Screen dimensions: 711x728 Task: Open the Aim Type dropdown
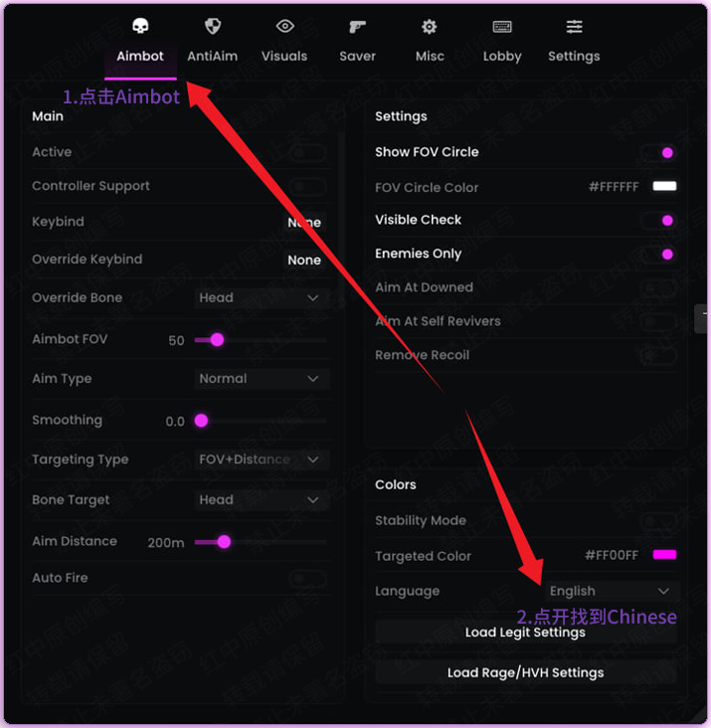[263, 379]
